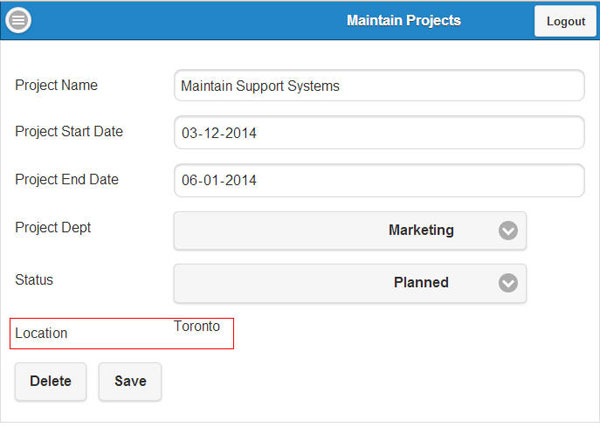Click into the Project Start Date field
Image resolution: width=600 pixels, height=427 pixels.
point(378,133)
